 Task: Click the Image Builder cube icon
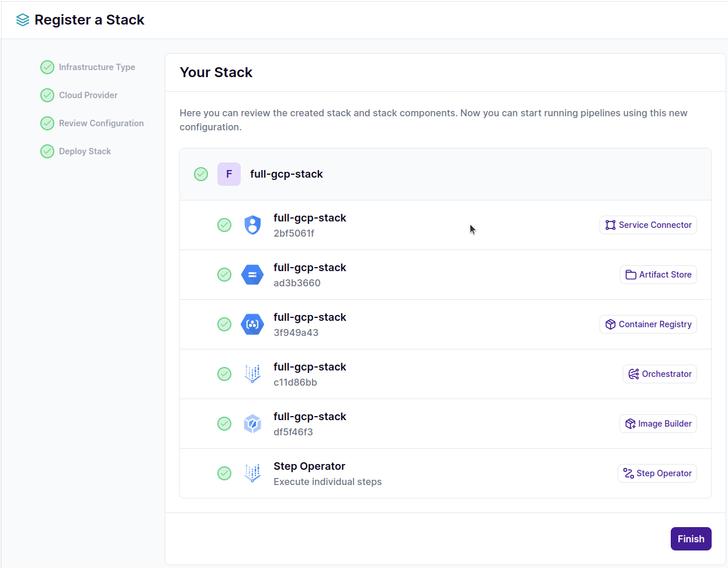tap(252, 424)
